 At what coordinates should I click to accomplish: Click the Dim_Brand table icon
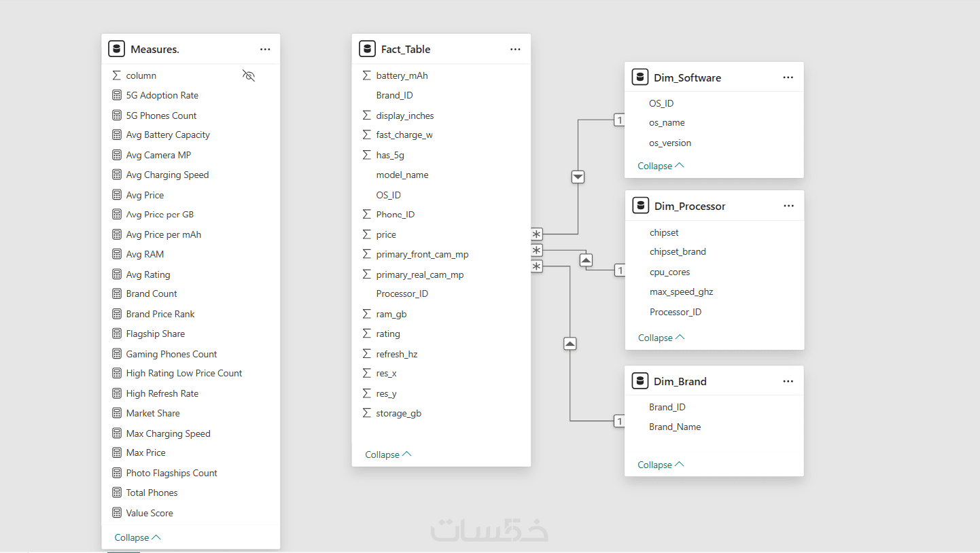[640, 381]
